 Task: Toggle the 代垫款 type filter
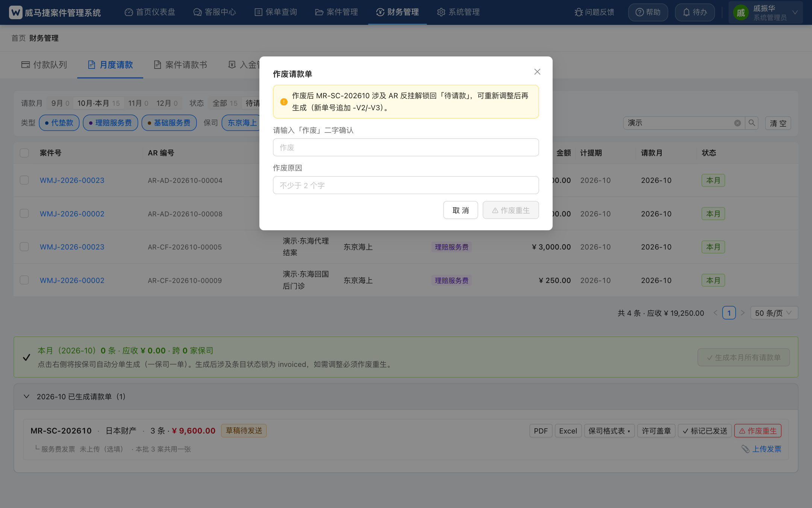click(x=59, y=123)
